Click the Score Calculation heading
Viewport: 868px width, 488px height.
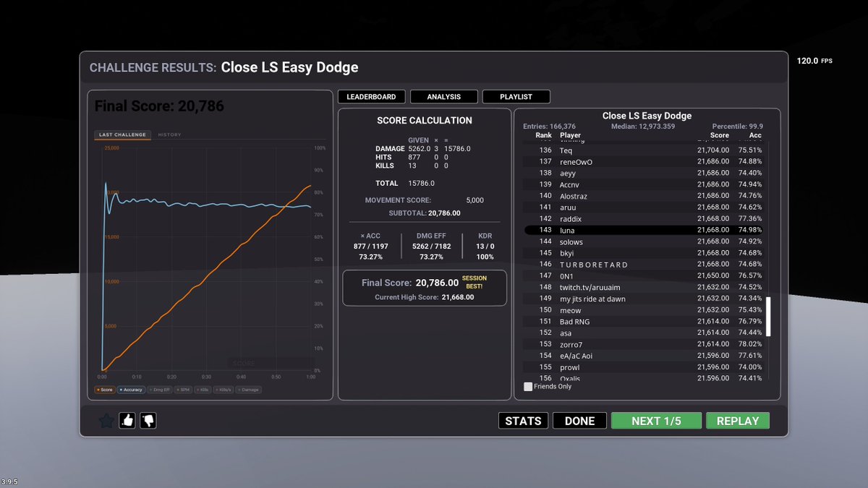click(425, 121)
